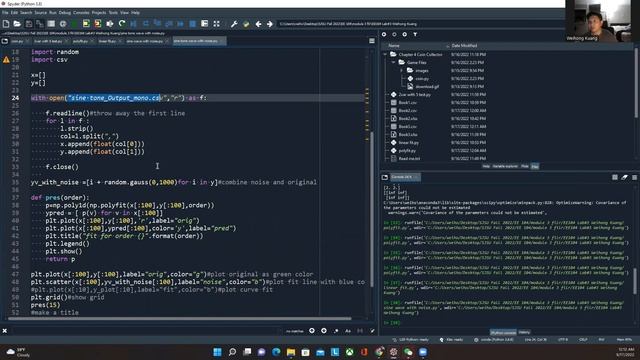Click the find text input field

147,331
